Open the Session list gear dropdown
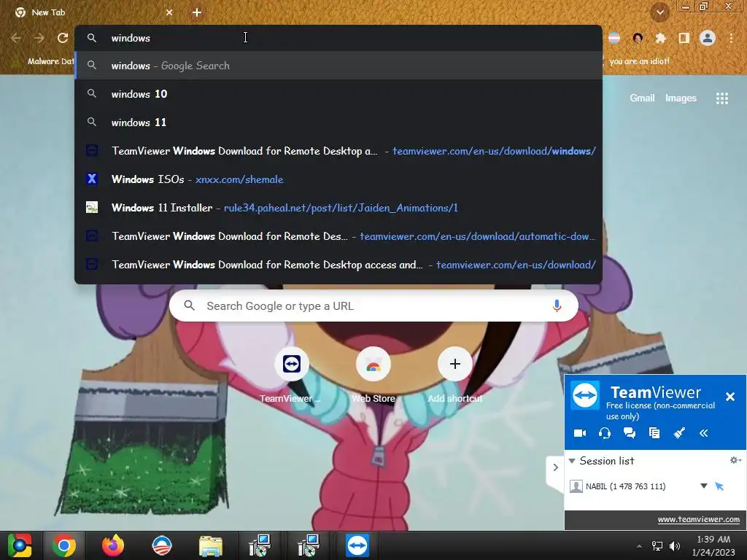This screenshot has width=747, height=560. tap(735, 461)
